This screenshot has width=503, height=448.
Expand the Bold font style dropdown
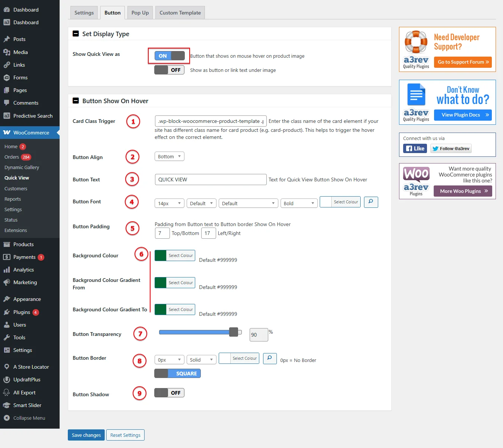[299, 203]
